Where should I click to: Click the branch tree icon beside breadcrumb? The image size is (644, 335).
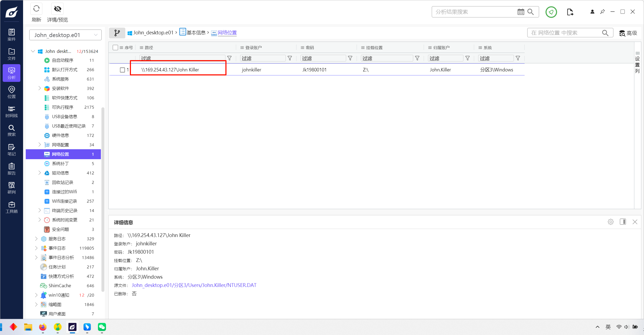[117, 33]
